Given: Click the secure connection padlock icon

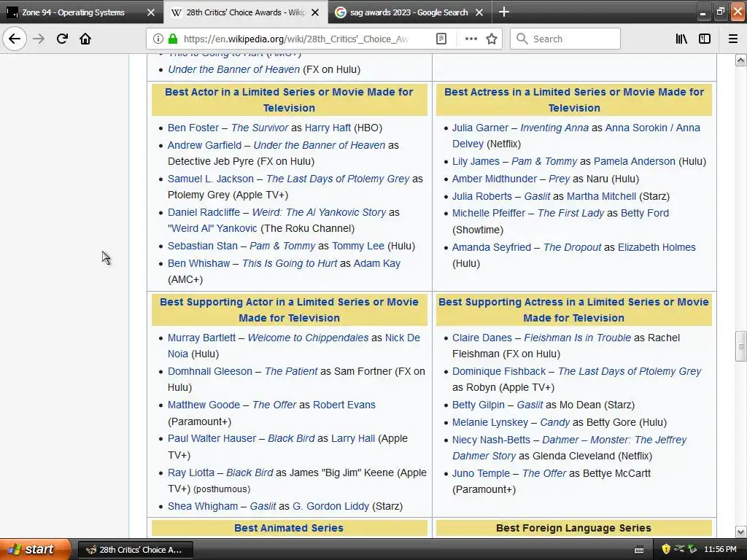Looking at the screenshot, I should tap(173, 39).
